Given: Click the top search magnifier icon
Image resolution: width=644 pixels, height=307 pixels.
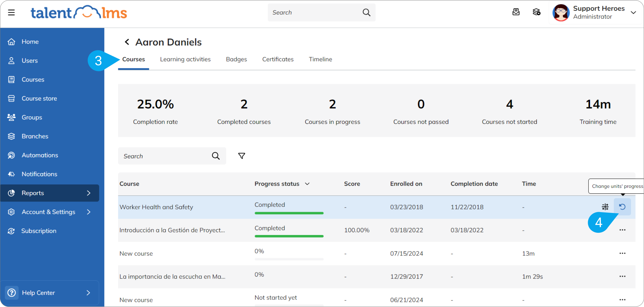Looking at the screenshot, I should (366, 13).
